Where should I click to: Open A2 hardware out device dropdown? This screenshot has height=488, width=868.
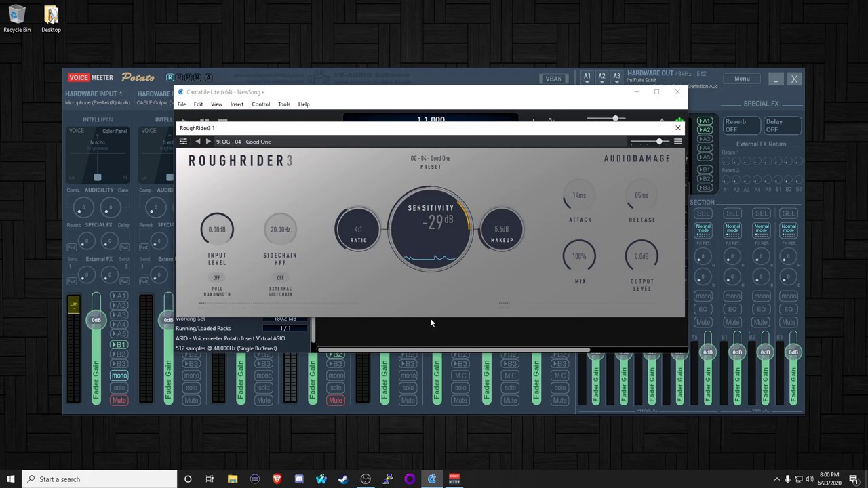601,78
